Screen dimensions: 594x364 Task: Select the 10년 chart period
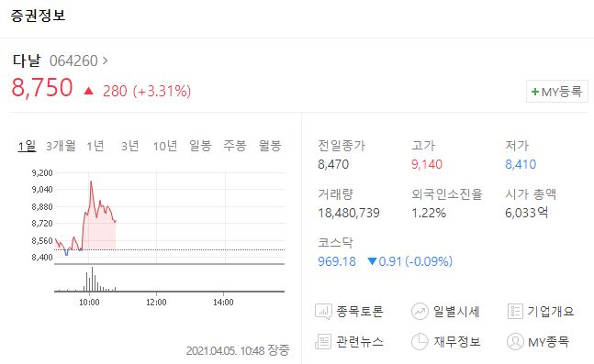pyautogui.click(x=164, y=146)
